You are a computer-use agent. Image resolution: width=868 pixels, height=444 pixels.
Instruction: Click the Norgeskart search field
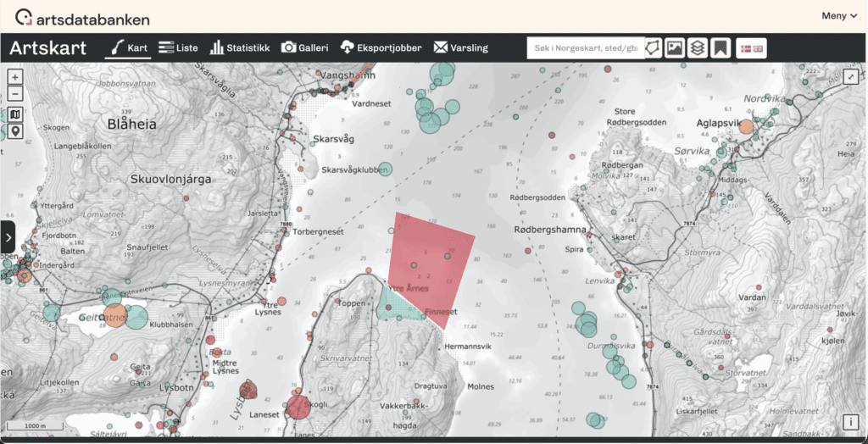(x=584, y=48)
